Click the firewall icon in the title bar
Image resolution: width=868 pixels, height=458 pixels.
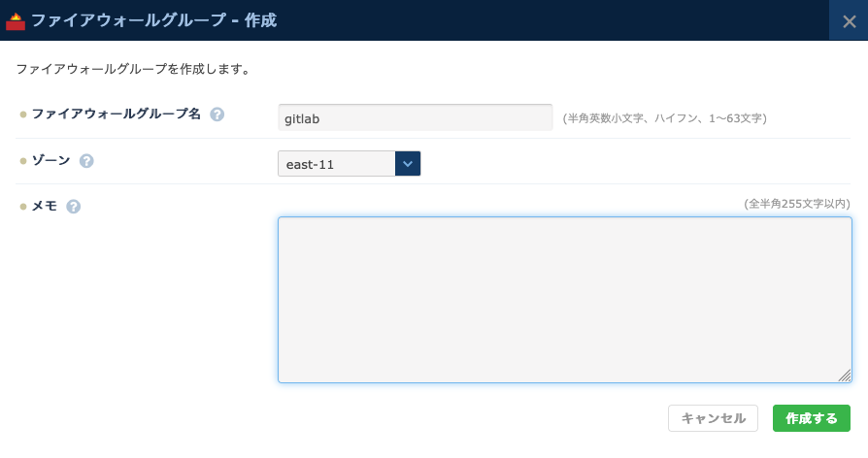click(16, 20)
